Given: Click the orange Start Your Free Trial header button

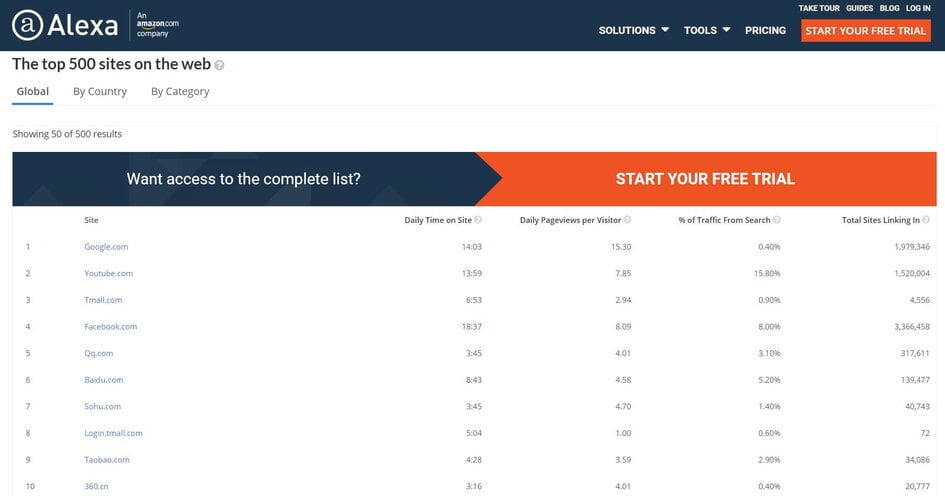Looking at the screenshot, I should pos(865,31).
